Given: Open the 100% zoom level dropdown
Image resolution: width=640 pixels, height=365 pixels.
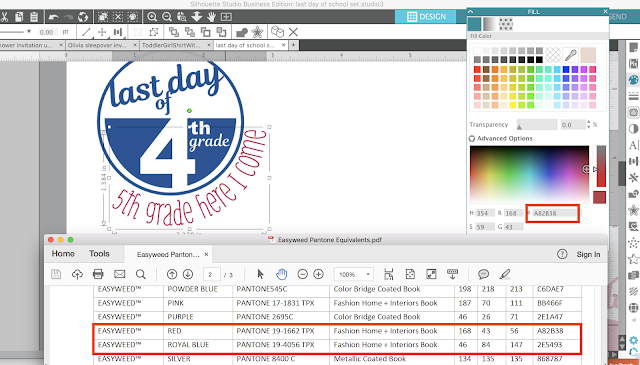Looking at the screenshot, I should pos(353,274).
